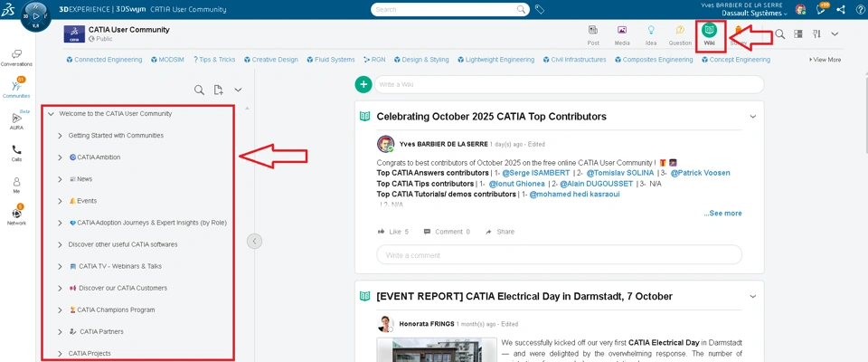Image resolution: width=868 pixels, height=362 pixels.
Task: Open the Creative Design topic
Action: (270, 60)
